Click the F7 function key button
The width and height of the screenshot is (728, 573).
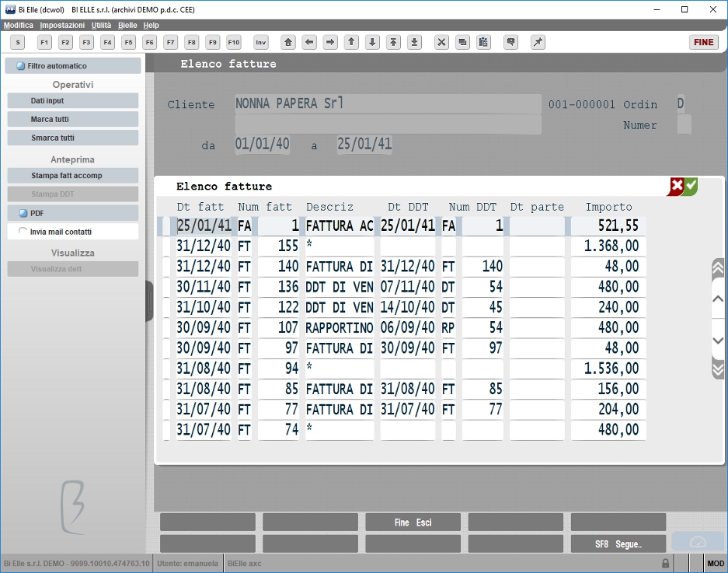tap(171, 42)
